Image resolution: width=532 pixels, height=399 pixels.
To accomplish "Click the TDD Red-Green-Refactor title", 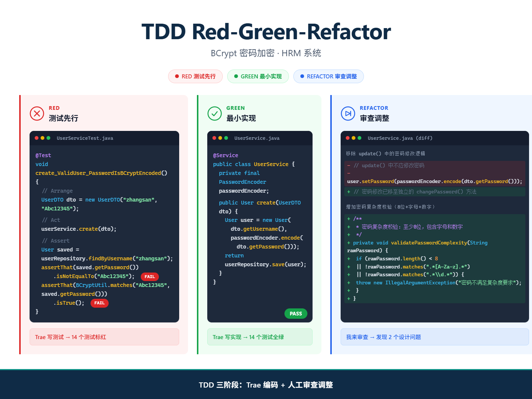I will click(x=266, y=32).
